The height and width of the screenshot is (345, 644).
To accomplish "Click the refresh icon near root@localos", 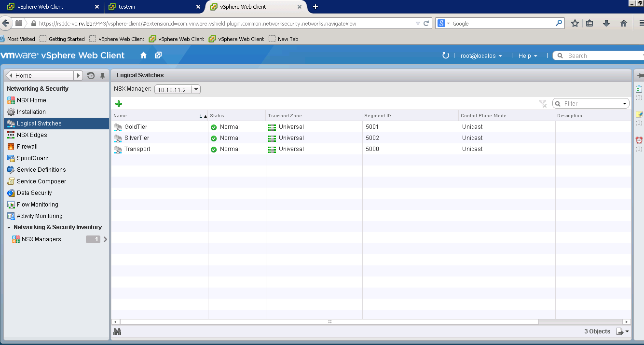I will 445,55.
